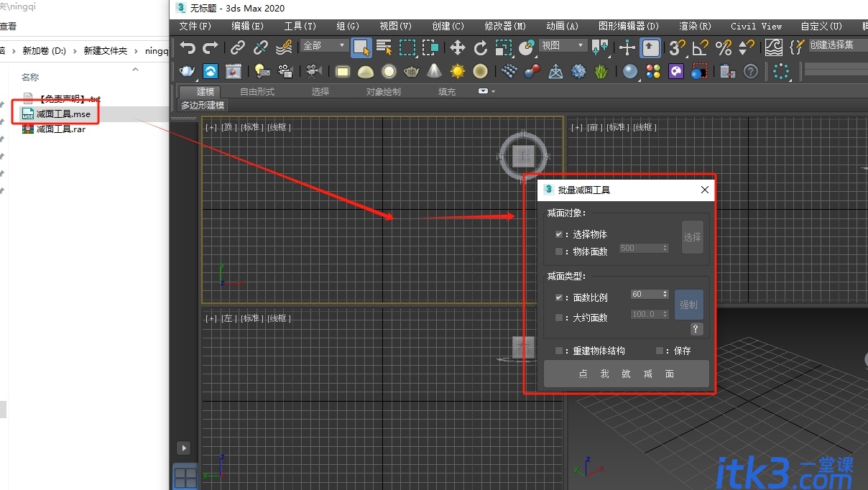Click the Undo arrow in the toolbar
868x490 pixels.
click(188, 48)
